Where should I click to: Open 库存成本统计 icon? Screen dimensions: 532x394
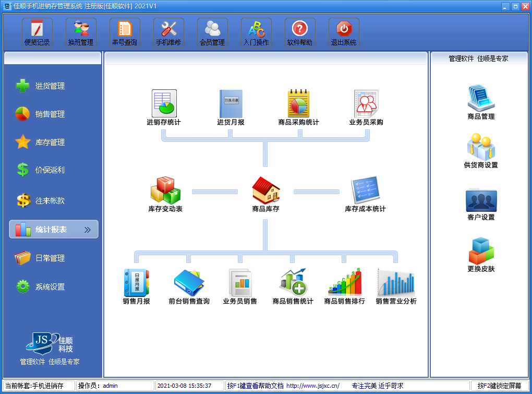click(366, 194)
